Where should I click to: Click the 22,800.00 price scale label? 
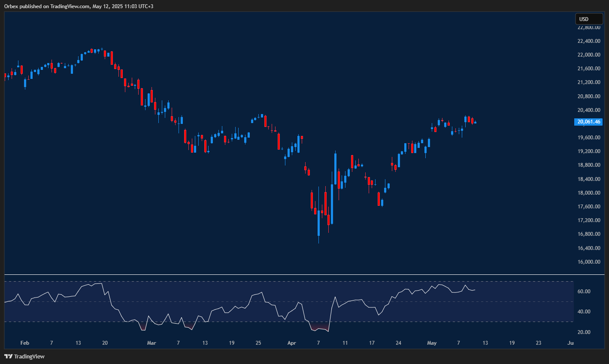[x=588, y=27]
